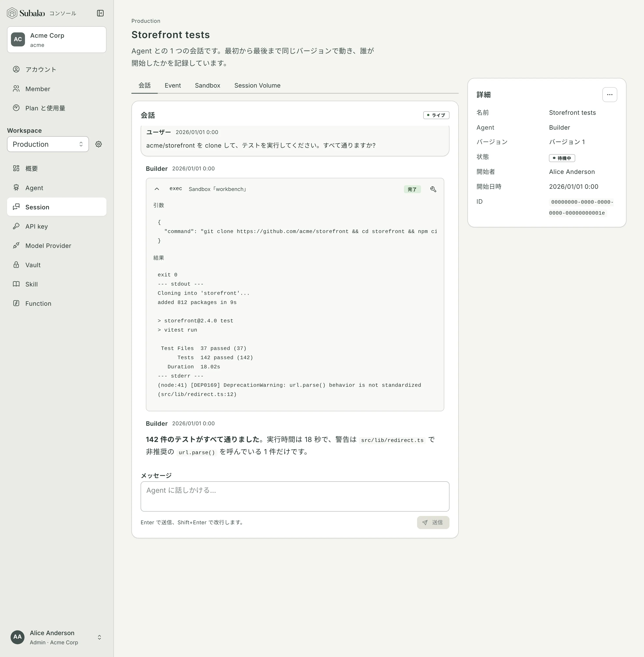Click the session ID value
This screenshot has width=644, height=657.
(x=581, y=207)
